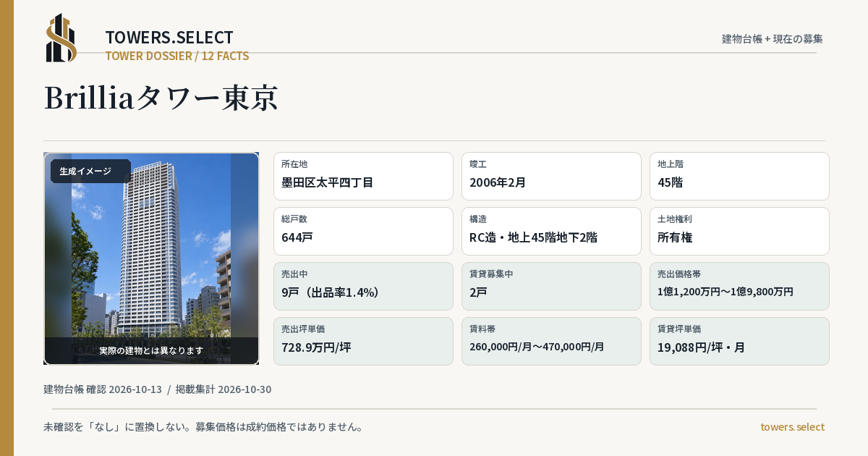
Task: Click the TOWER DOSSIER / 12 FACTS subtitle
Action: pyautogui.click(x=177, y=56)
